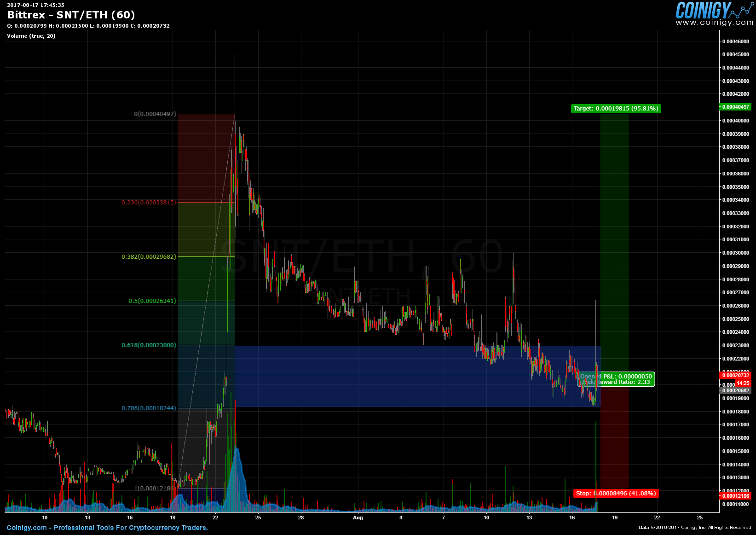756x535 pixels.
Task: Click the red 0.00012186 price axis tag
Action: coord(735,496)
